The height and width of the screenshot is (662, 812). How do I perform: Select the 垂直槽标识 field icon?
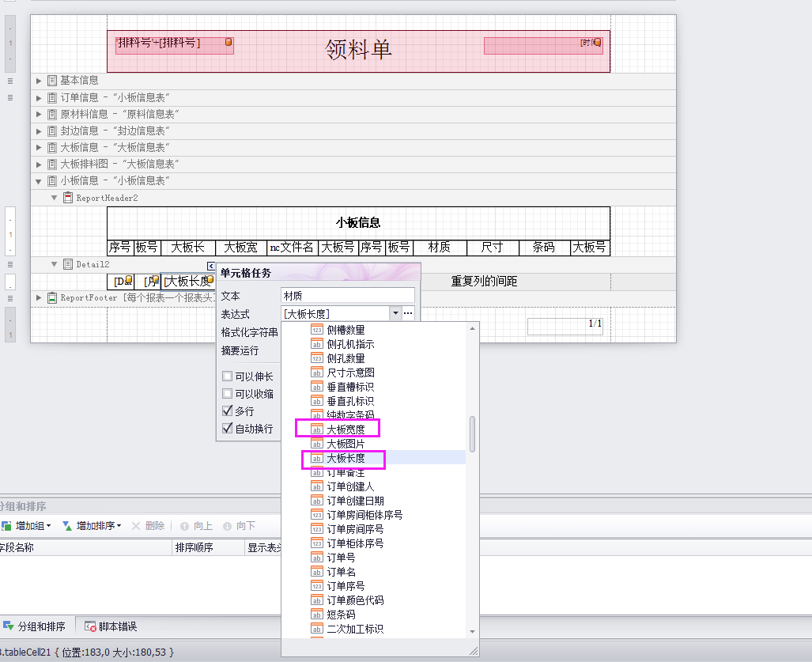coord(317,387)
